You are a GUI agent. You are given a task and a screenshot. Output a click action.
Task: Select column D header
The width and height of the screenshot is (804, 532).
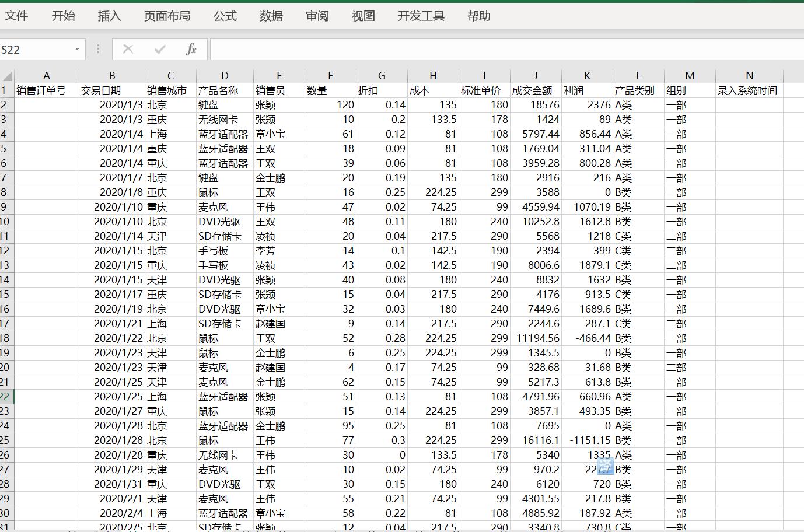[225, 76]
